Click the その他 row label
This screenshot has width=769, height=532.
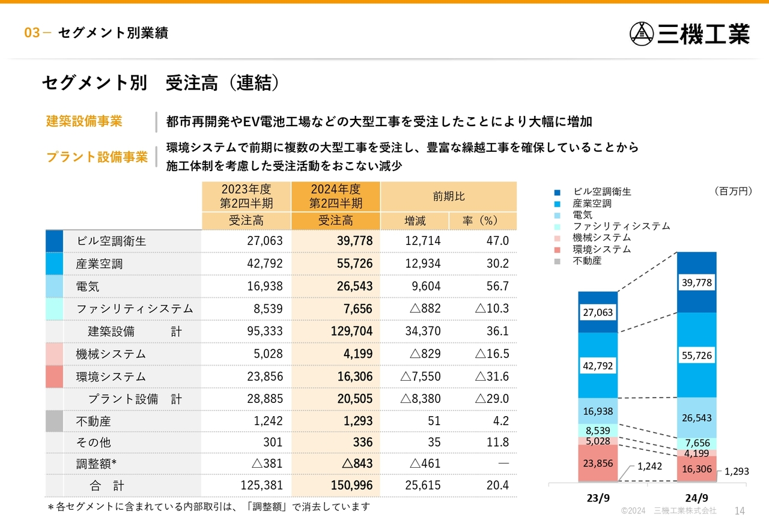[x=93, y=443]
